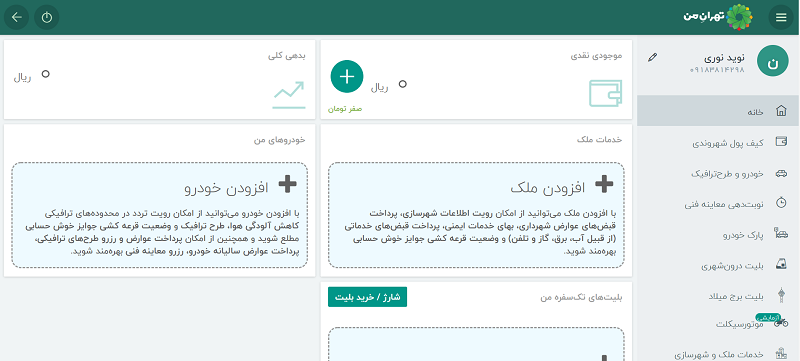This screenshot has width=800, height=361.
Task: Click the power logout icon
Action: pyautogui.click(x=47, y=17)
